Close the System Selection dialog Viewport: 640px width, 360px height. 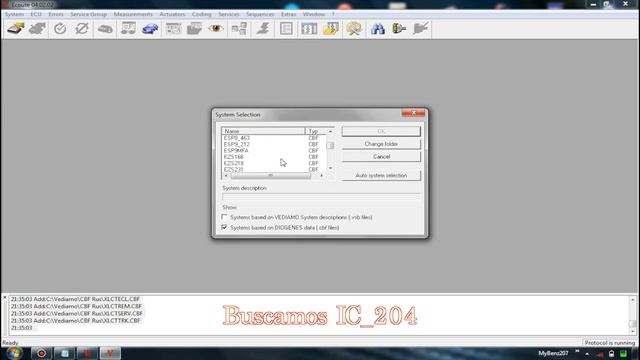pos(413,113)
